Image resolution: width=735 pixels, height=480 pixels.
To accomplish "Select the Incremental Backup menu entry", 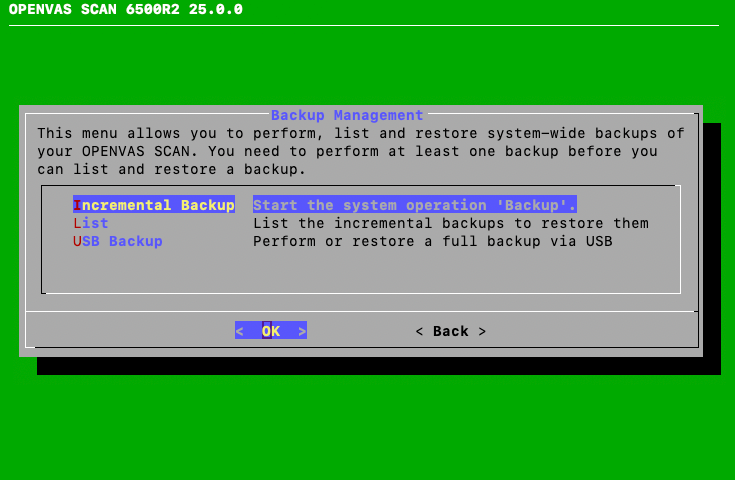I will click(x=153, y=205).
